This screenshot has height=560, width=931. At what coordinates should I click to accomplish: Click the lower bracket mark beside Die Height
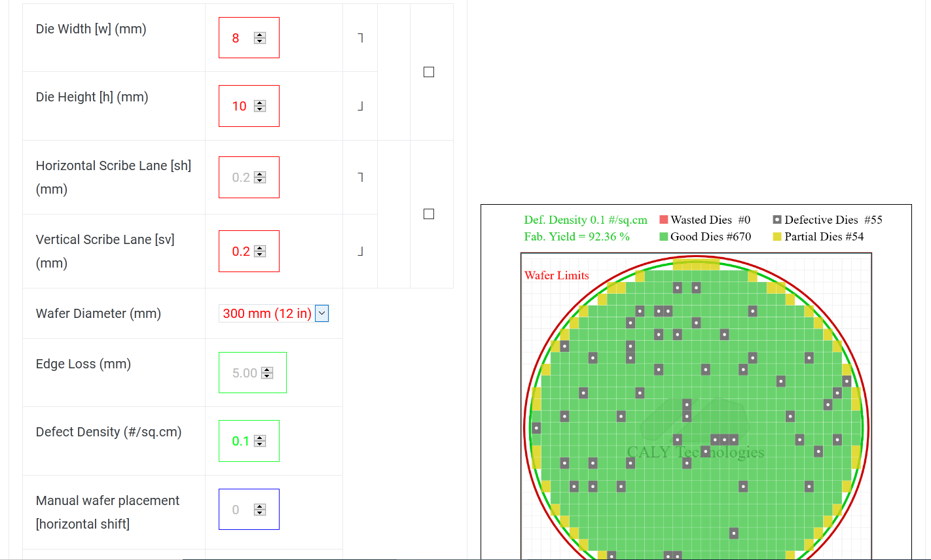(x=360, y=106)
